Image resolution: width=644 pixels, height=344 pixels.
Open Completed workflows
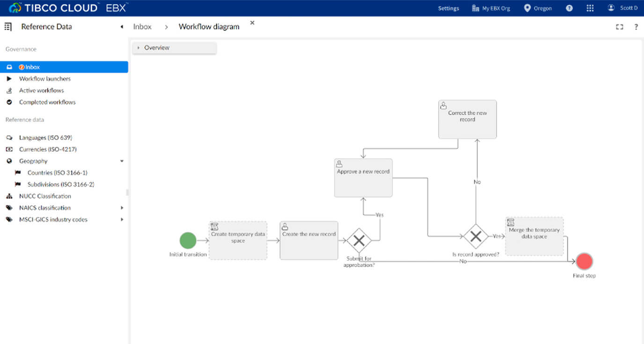pos(47,102)
